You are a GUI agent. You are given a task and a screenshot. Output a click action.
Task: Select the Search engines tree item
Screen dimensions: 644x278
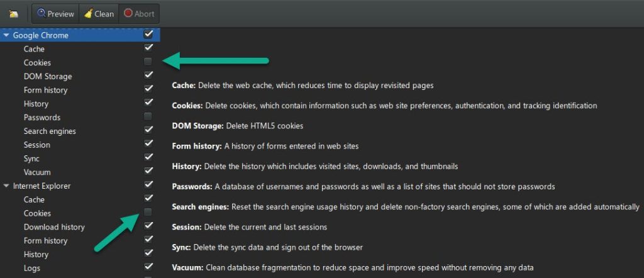(50, 131)
